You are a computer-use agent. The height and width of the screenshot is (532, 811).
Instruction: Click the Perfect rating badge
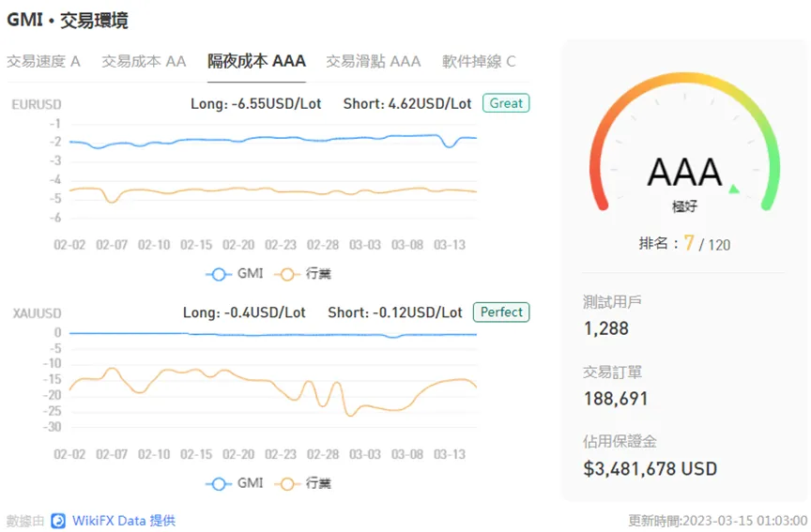[x=501, y=312]
